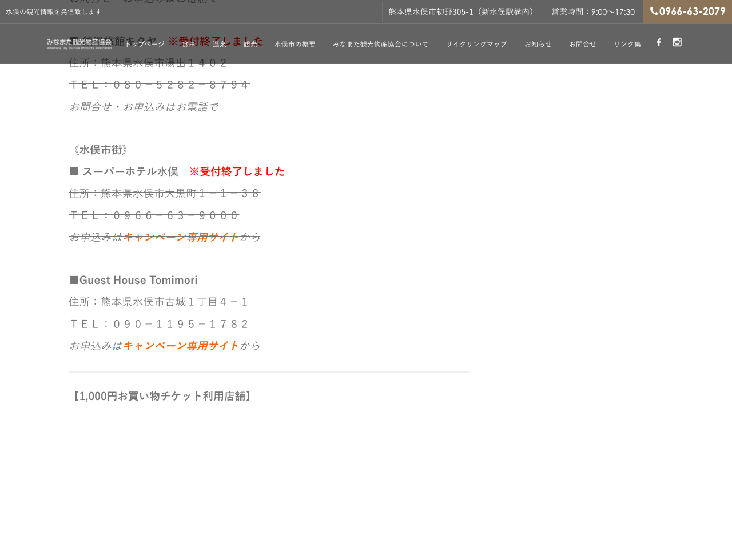Select 観光 in the navigation bar
The width and height of the screenshot is (732, 560).
pos(250,44)
